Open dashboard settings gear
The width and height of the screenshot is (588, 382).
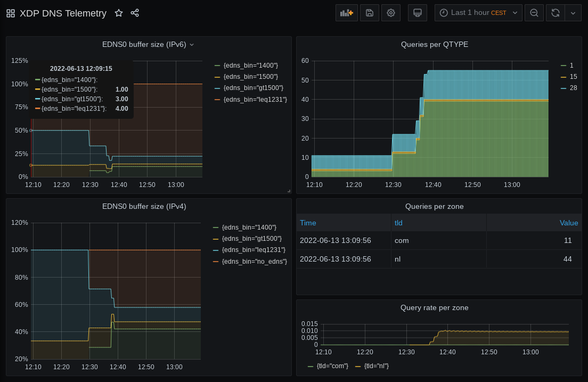pyautogui.click(x=391, y=13)
